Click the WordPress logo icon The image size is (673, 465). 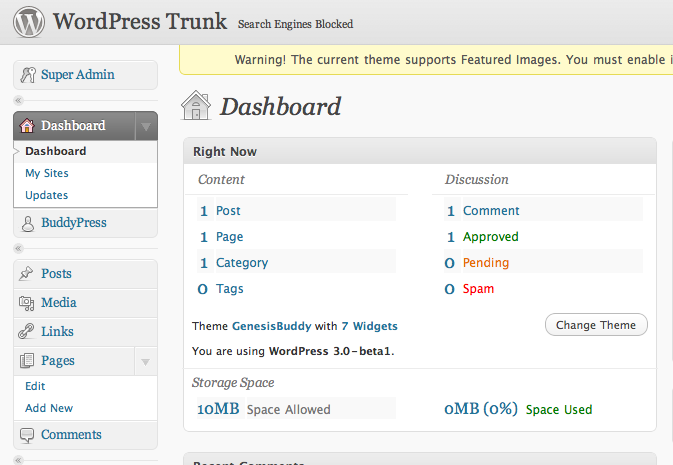tap(29, 22)
